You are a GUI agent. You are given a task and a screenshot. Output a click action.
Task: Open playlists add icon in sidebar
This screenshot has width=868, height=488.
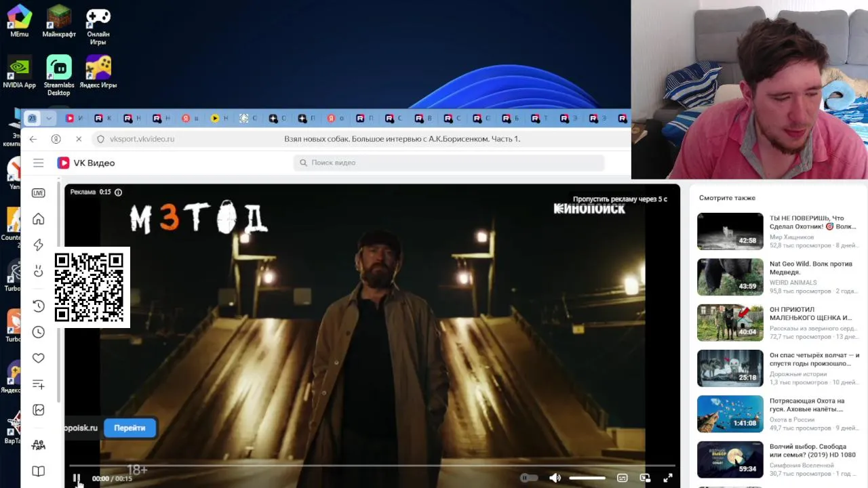pos(39,384)
